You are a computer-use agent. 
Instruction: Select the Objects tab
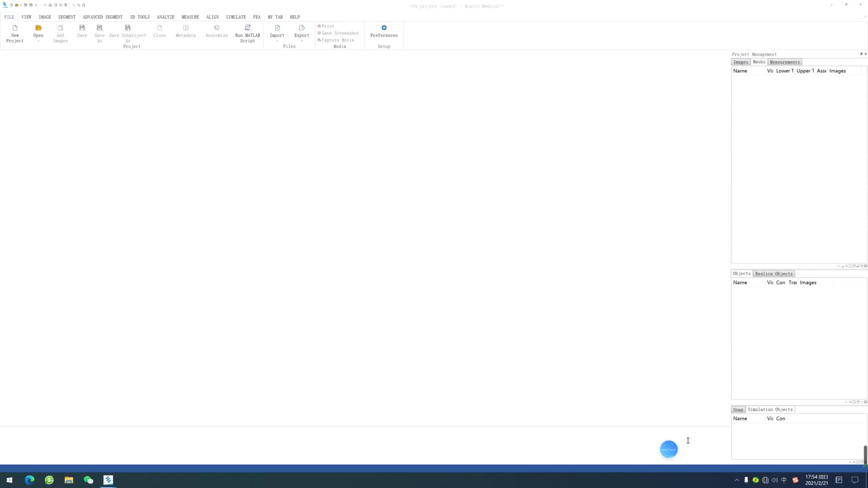pos(741,273)
